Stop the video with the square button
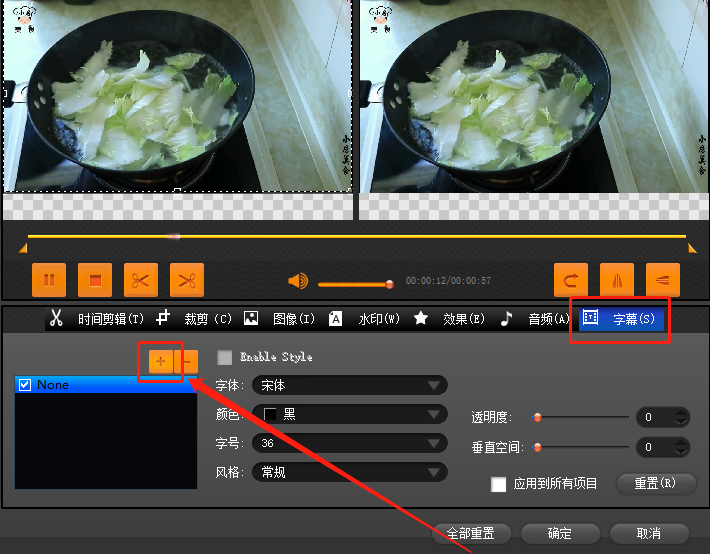Screen dimensions: 710x554 95,280
